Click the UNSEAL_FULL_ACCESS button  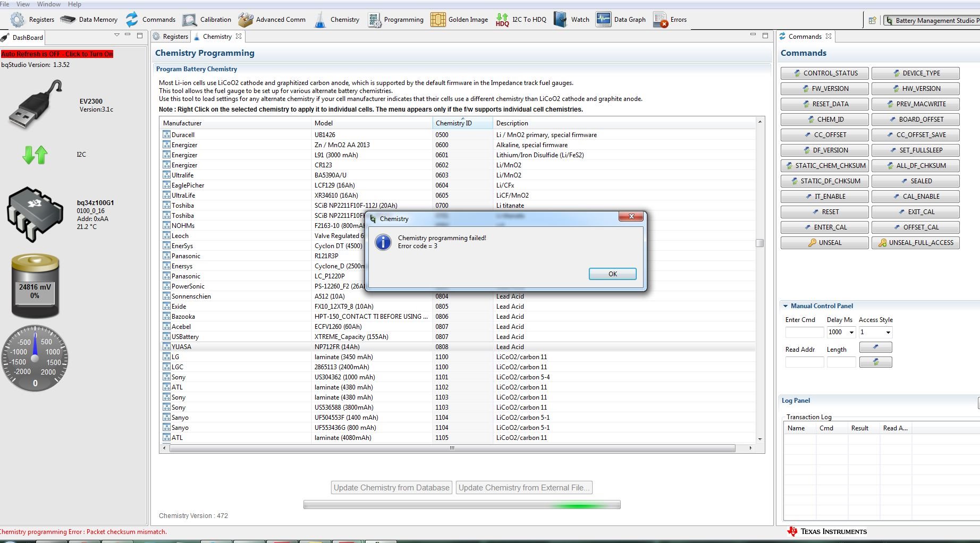click(916, 243)
